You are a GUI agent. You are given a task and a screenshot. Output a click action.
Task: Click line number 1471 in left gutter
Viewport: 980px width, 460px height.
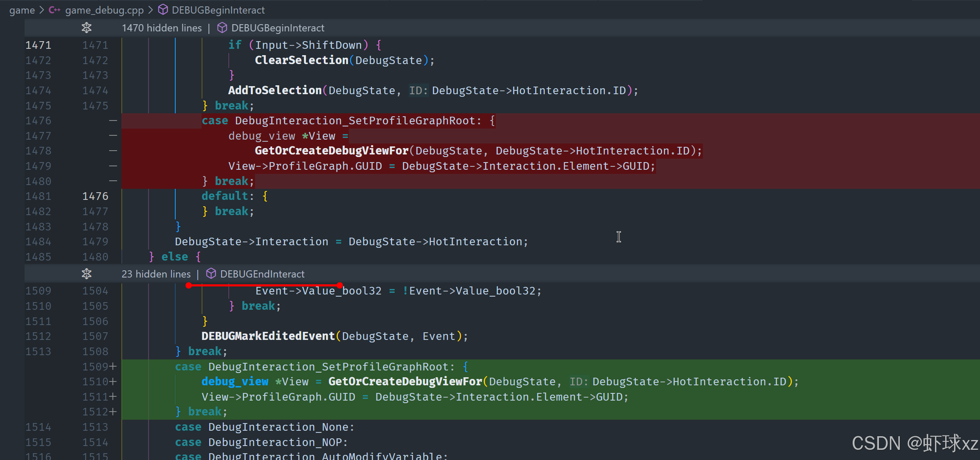(x=38, y=45)
